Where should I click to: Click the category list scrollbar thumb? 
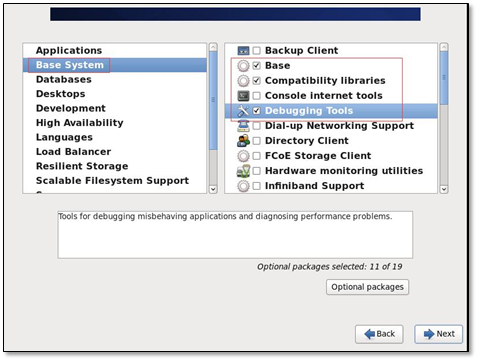[x=213, y=100]
